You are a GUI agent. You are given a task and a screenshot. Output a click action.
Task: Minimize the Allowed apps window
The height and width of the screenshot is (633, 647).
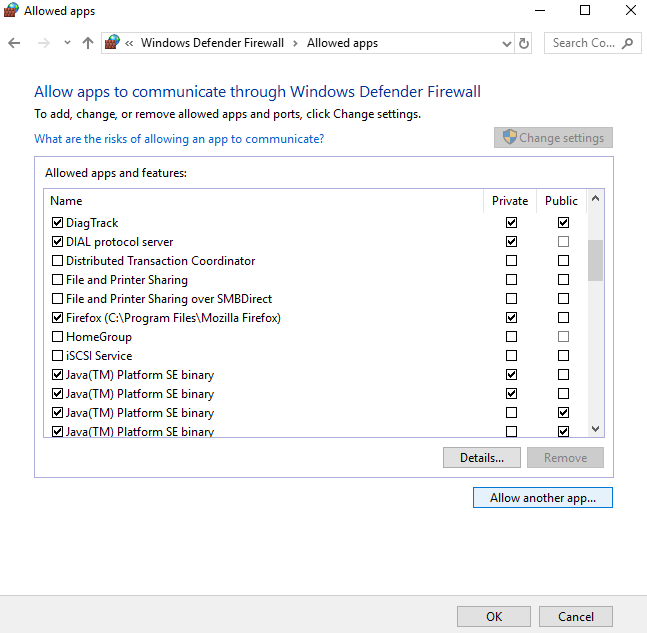pyautogui.click(x=540, y=10)
